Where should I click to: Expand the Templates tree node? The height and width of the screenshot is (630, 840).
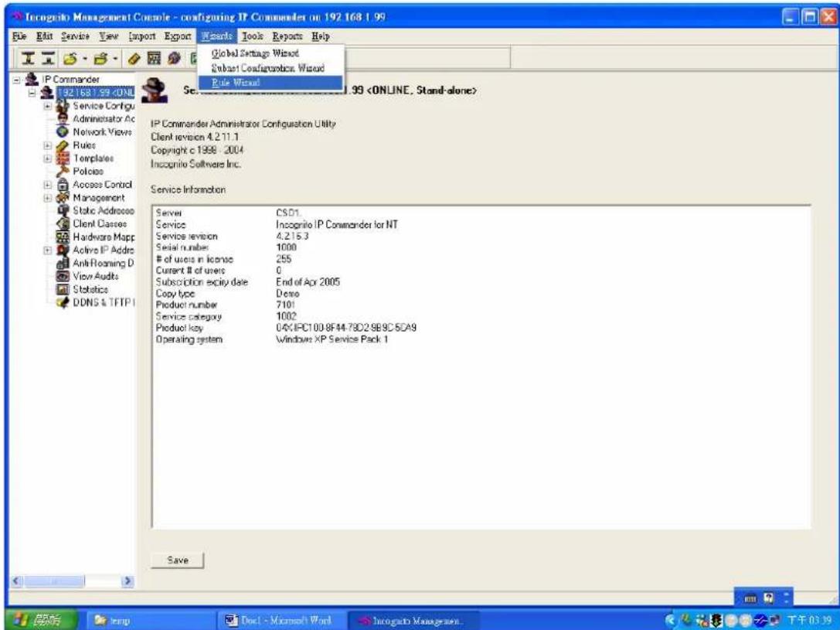pyautogui.click(x=48, y=158)
